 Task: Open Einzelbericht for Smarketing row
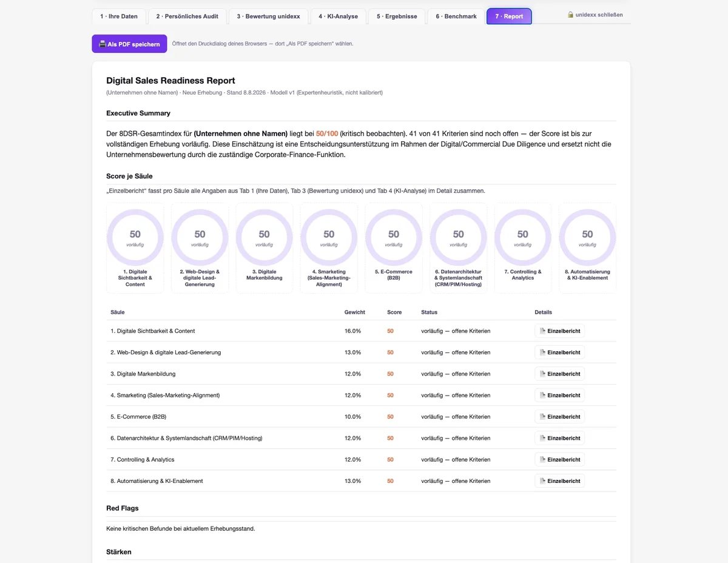click(x=559, y=395)
